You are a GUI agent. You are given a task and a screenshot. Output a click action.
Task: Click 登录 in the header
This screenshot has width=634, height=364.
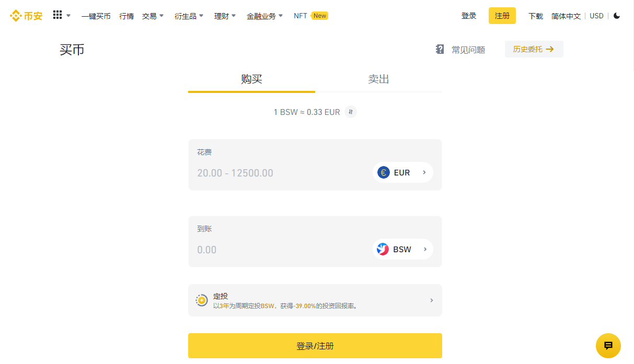coord(469,16)
